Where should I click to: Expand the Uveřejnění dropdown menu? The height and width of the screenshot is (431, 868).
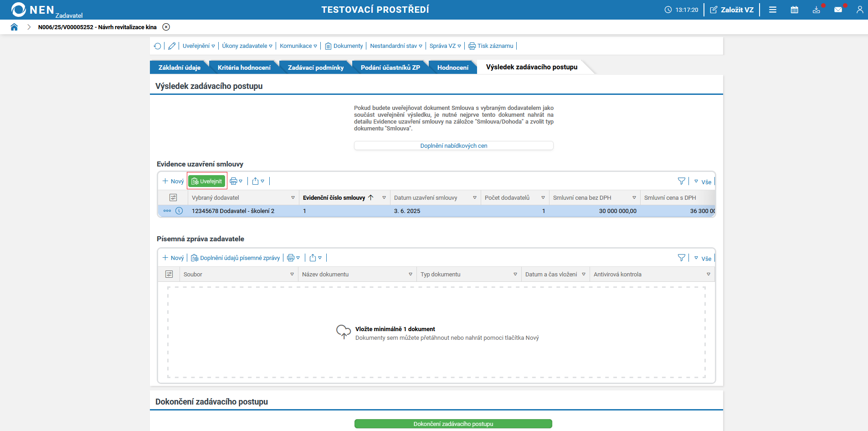pos(199,46)
